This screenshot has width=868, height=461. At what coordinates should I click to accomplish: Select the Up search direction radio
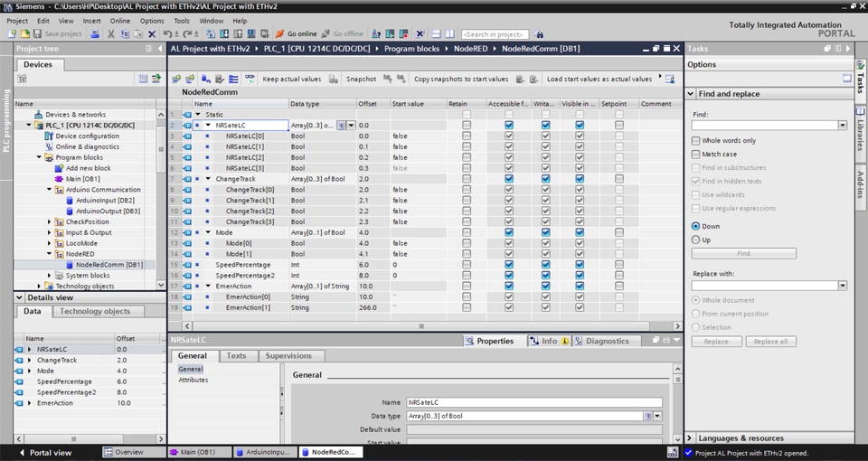point(696,240)
